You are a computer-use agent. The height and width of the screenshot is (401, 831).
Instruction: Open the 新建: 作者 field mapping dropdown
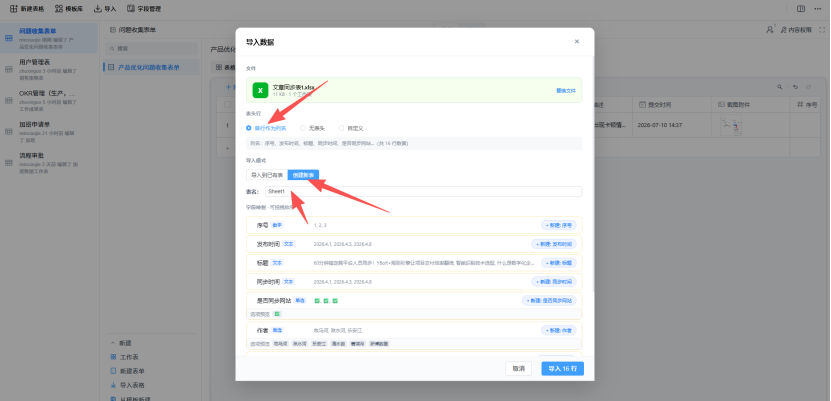559,330
